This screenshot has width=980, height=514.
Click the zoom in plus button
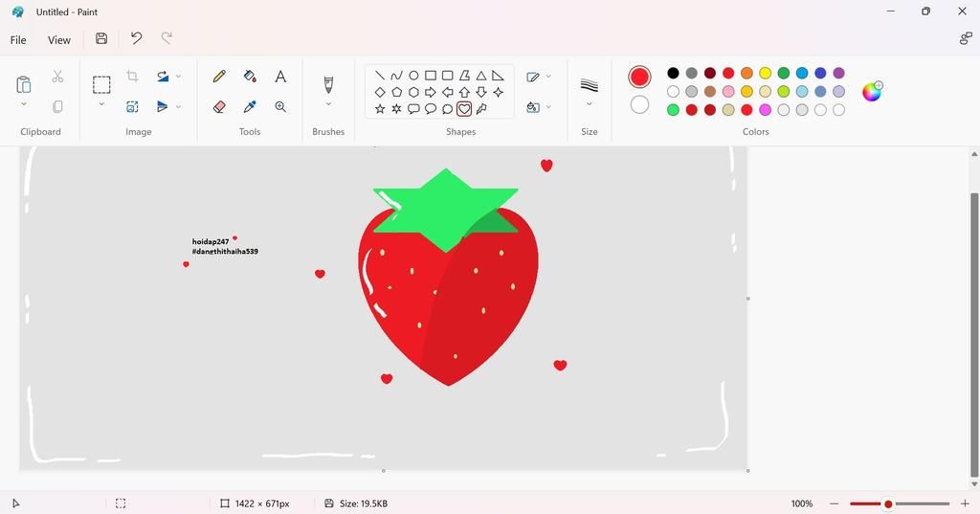[965, 503]
